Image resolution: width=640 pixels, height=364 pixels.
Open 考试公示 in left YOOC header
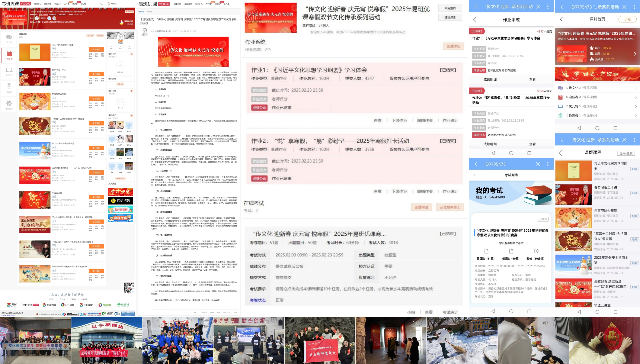point(58,4)
